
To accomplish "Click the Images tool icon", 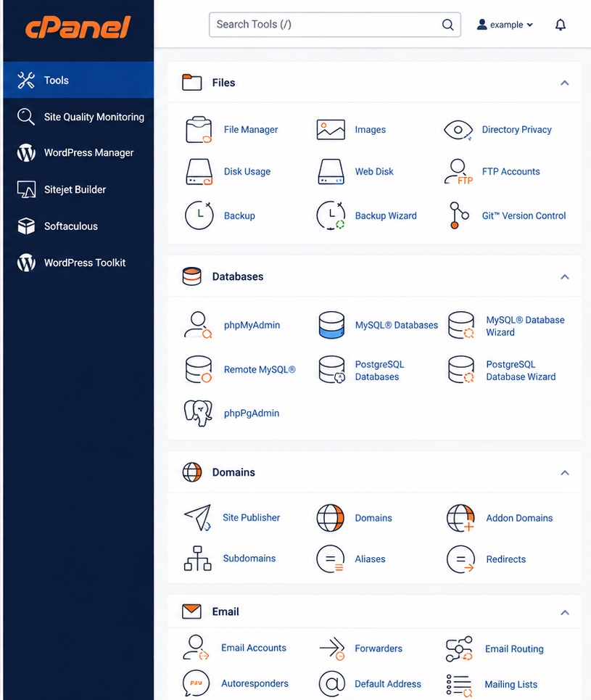I will point(331,129).
